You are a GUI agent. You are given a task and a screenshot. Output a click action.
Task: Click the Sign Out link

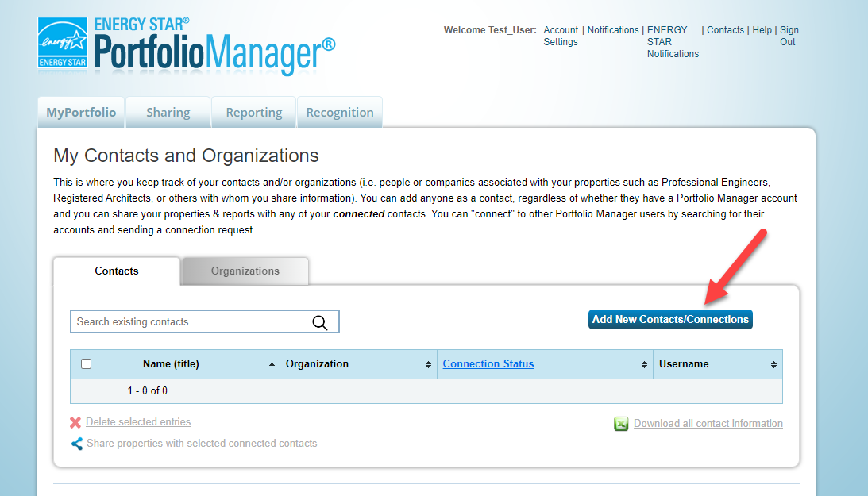click(x=789, y=36)
